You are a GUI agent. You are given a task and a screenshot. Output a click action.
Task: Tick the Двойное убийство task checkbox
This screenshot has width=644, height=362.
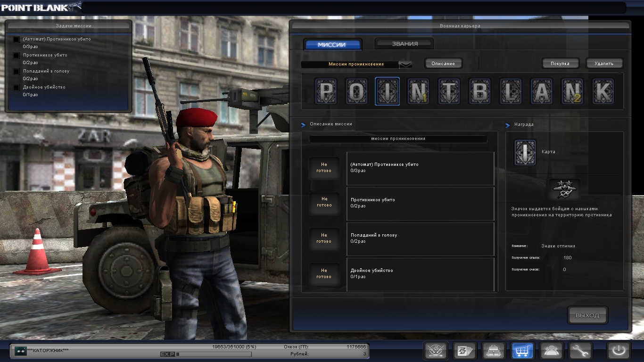17,88
